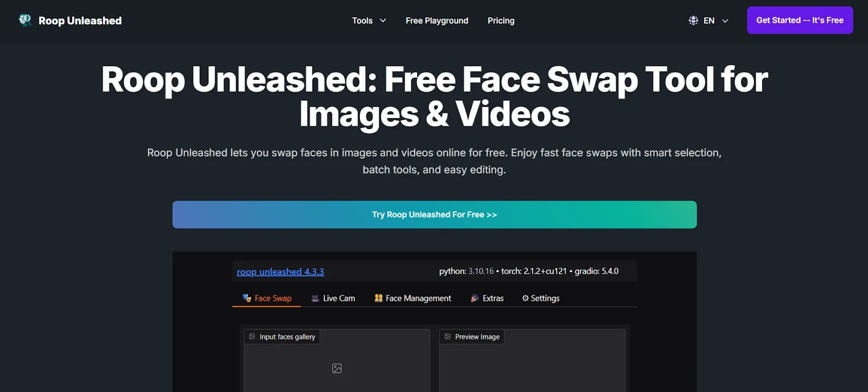Open the Roop Unleashed home link text

pyautogui.click(x=80, y=21)
